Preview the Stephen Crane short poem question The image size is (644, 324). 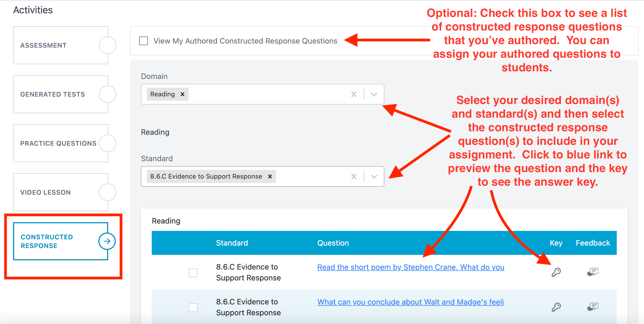click(x=411, y=267)
